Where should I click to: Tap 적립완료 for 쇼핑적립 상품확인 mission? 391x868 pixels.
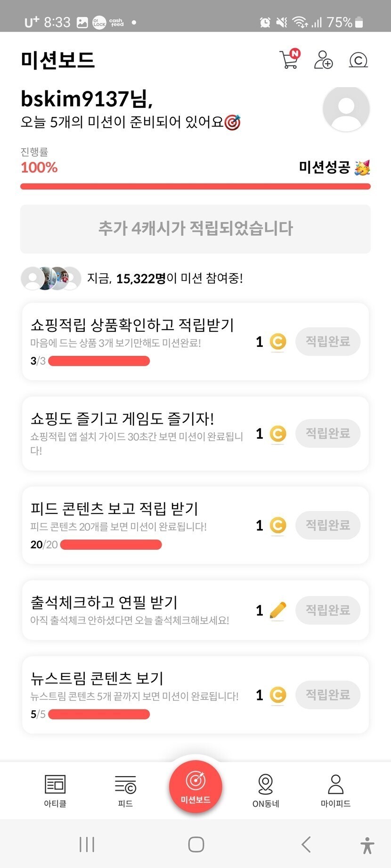click(x=328, y=341)
